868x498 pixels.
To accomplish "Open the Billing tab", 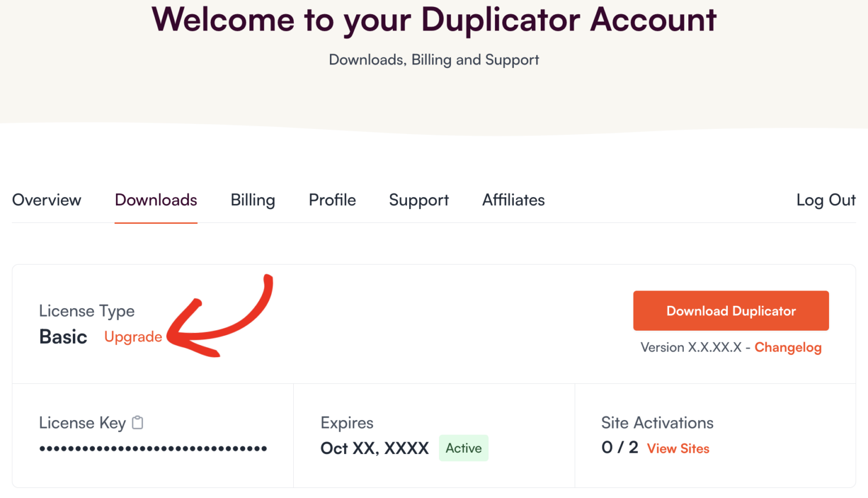I will point(253,200).
